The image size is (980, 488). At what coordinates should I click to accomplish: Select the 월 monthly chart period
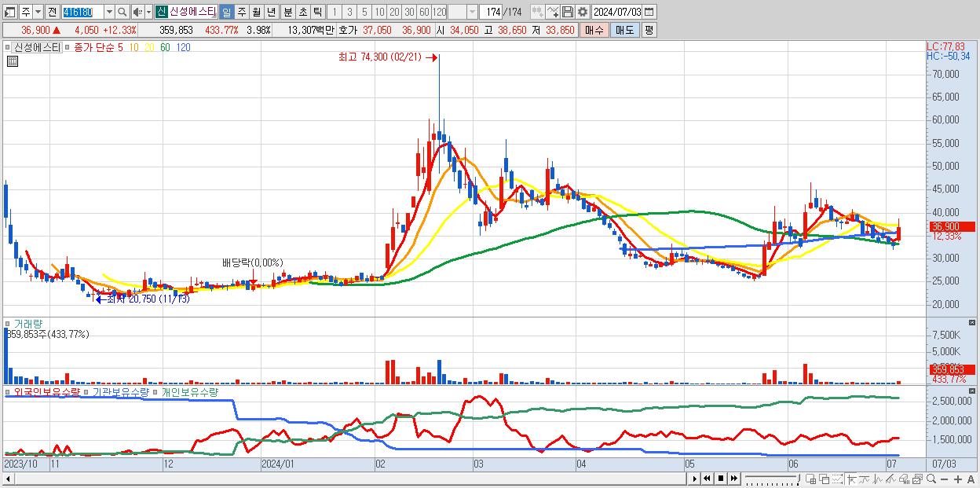pos(256,12)
